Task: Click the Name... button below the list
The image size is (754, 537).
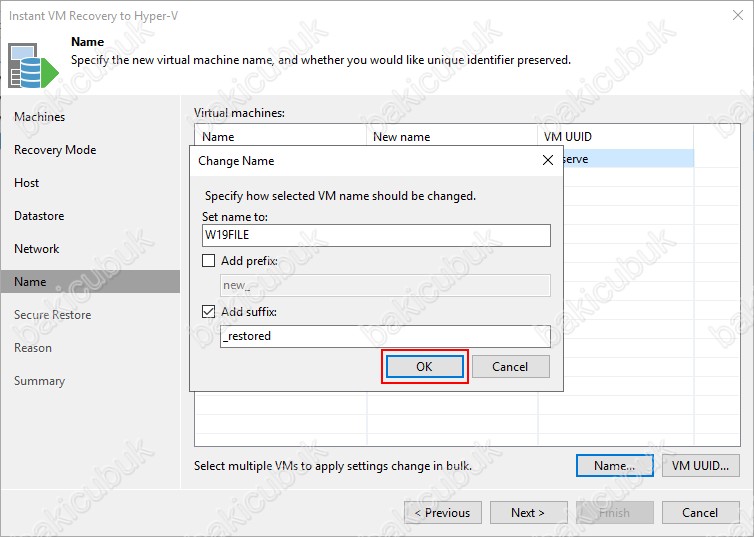Action: 614,466
